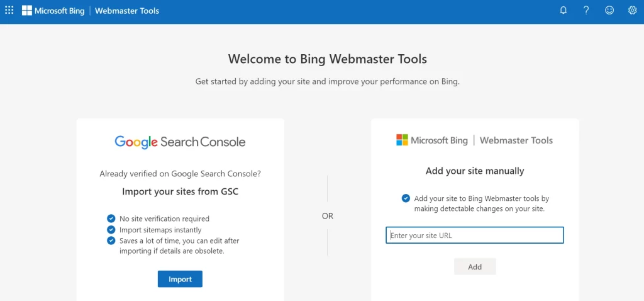
Task: Click checkmark beside No site verification required
Action: 111,219
